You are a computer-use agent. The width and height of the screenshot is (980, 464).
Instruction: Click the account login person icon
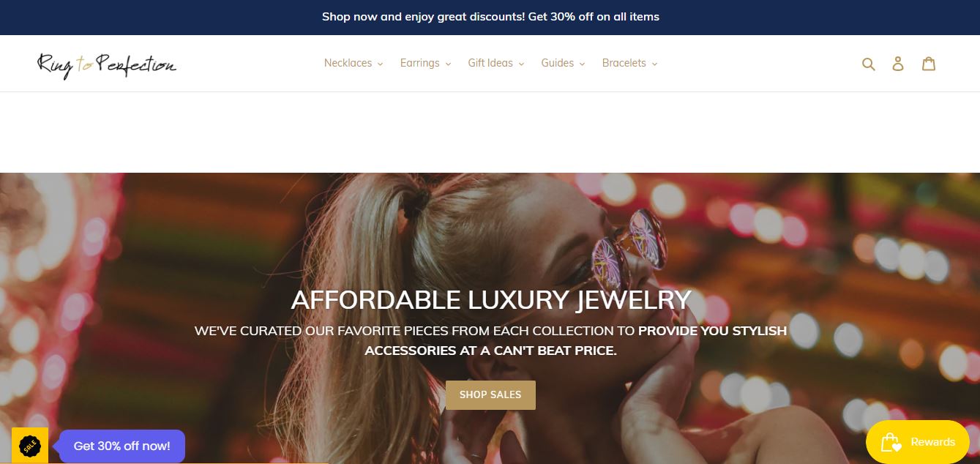[898, 64]
